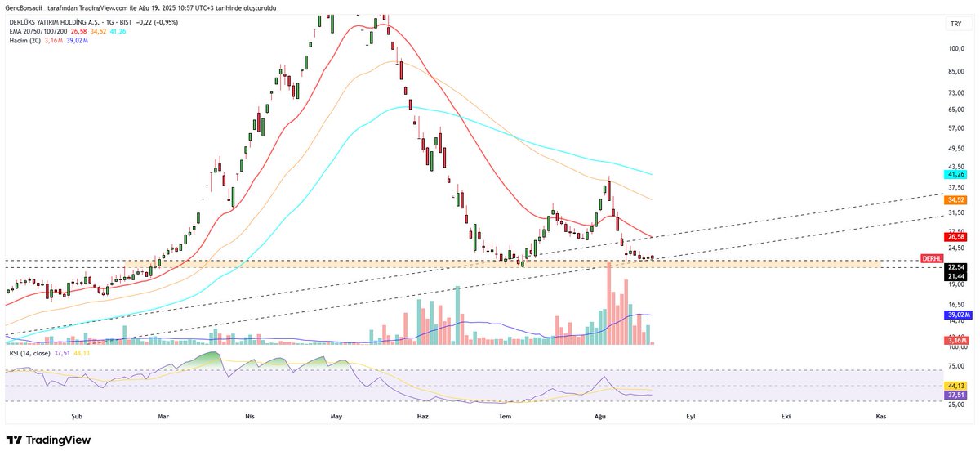Image resolution: width=980 pixels, height=456 pixels.
Task: Click the EMA 20/50/100/200 indicator legend
Action: [x=38, y=31]
